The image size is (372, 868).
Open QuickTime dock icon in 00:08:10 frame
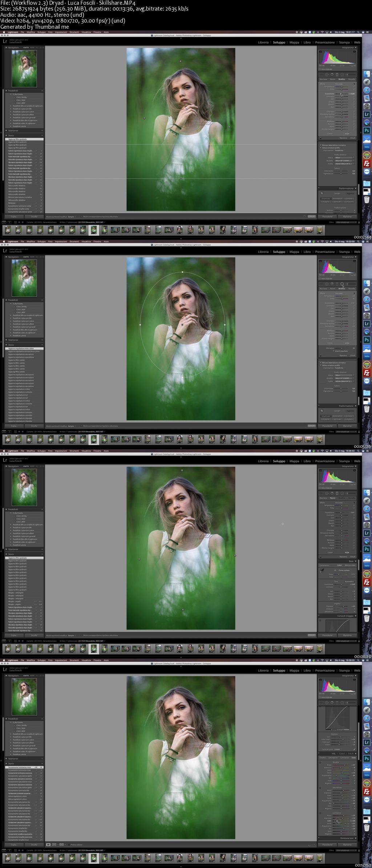point(367,542)
